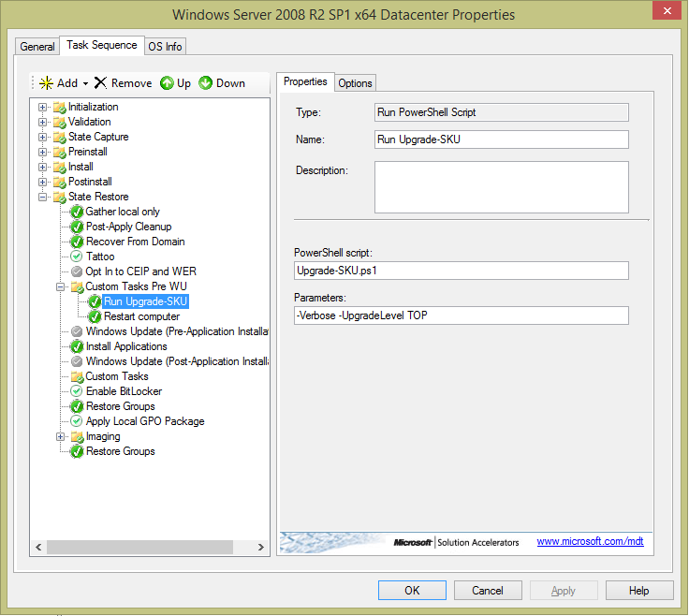Click the check icon beside Install Applications
This screenshot has width=689, height=616.
(x=77, y=346)
